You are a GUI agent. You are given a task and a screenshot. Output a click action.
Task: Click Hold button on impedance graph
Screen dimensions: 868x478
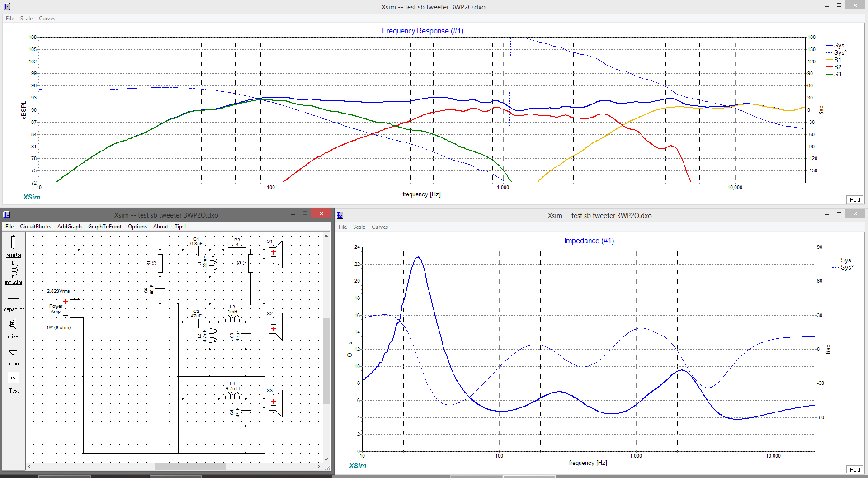coord(854,469)
